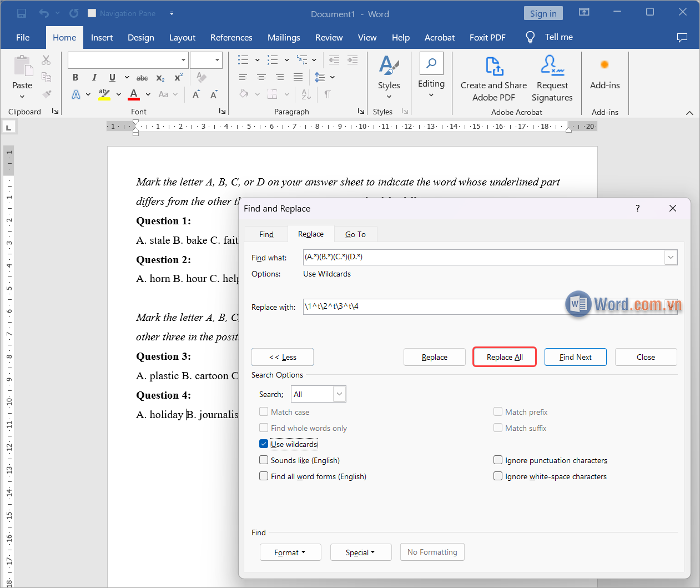Toggle Match prefix checkbox
The image size is (700, 588).
(x=498, y=412)
